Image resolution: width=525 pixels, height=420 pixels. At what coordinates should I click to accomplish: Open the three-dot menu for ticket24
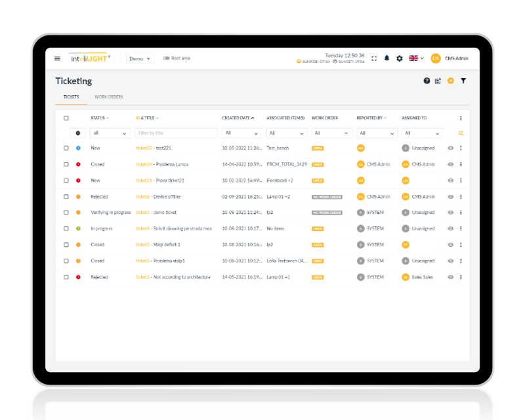point(461,164)
